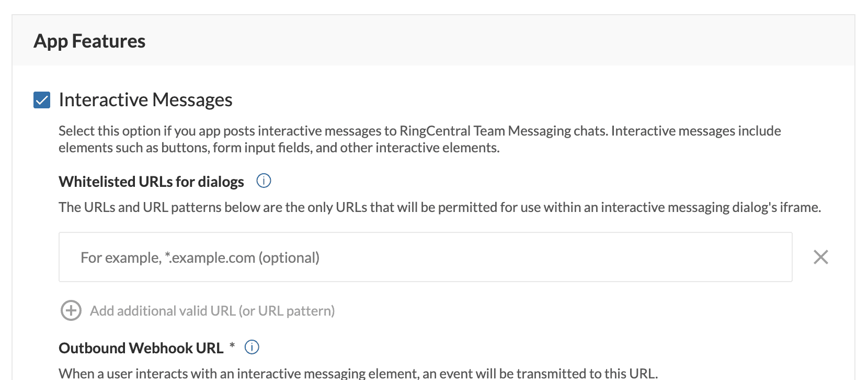Click the "(or URL pattern)" text
Screen dimensions: 868x380
click(287, 311)
